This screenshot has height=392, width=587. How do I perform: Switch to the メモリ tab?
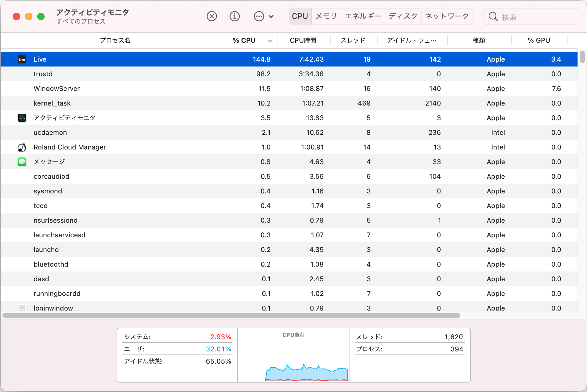tap(326, 16)
